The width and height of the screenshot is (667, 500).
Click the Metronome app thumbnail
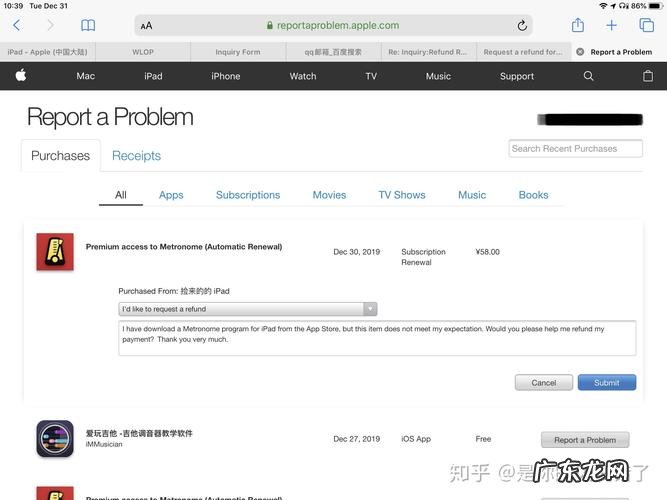pos(55,252)
